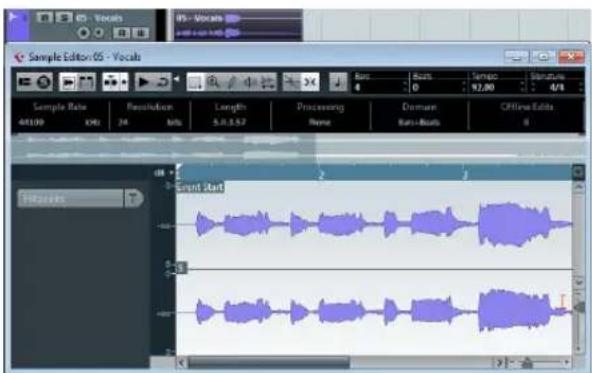Toggle Monitor on 05 - Vocals track

(99, 33)
